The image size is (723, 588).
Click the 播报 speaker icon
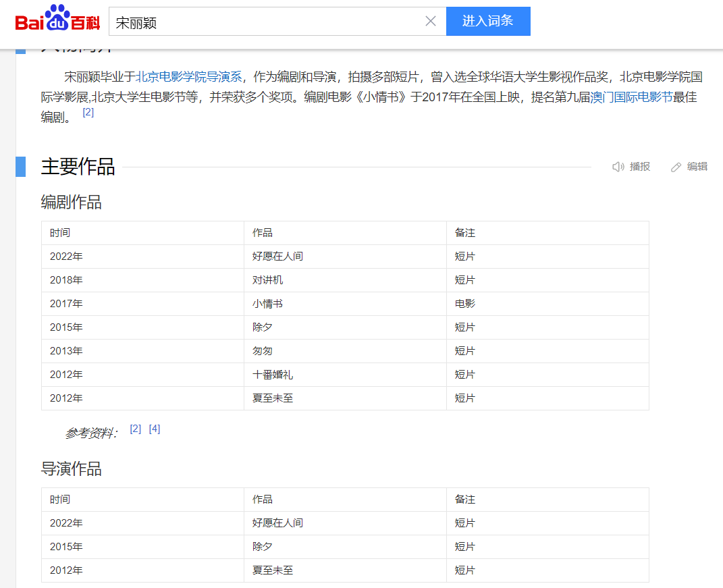point(618,167)
